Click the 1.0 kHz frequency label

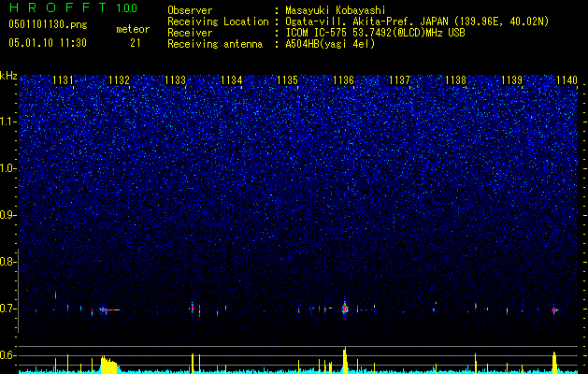click(8, 169)
